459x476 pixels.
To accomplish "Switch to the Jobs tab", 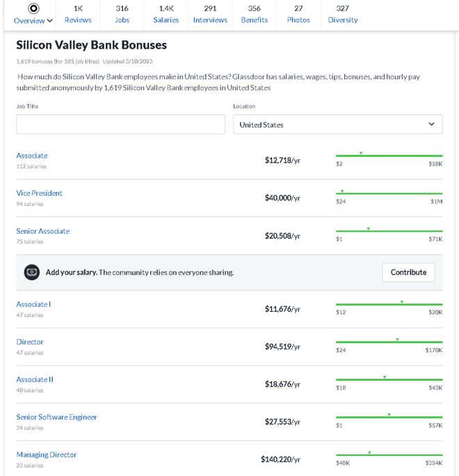I will tap(122, 14).
